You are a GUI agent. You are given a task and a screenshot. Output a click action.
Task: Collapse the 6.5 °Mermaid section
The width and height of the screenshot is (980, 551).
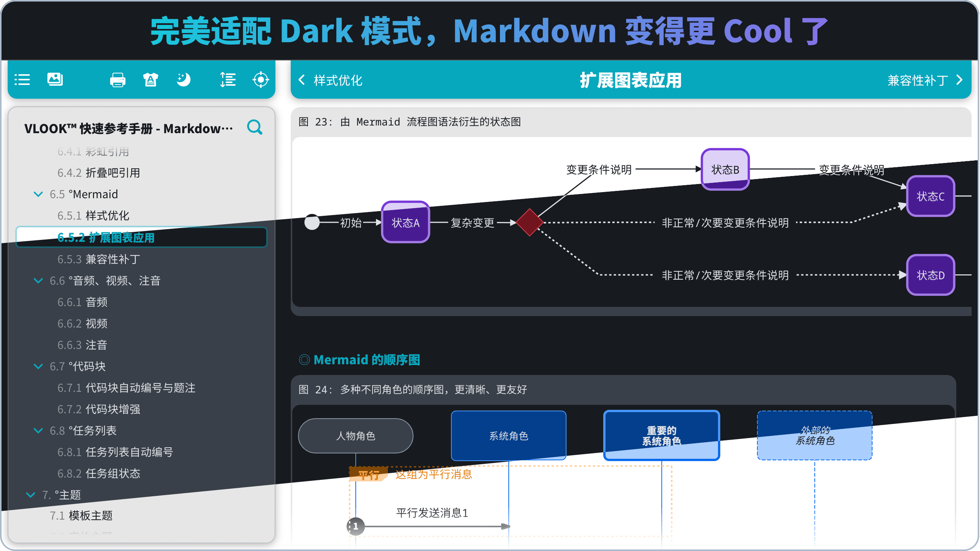point(38,194)
